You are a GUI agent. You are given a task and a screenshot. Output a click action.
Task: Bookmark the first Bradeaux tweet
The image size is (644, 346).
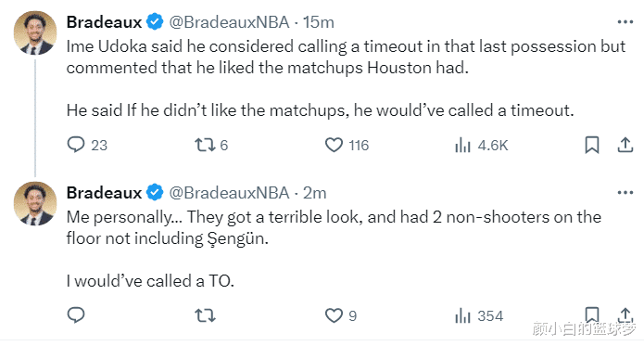592,145
